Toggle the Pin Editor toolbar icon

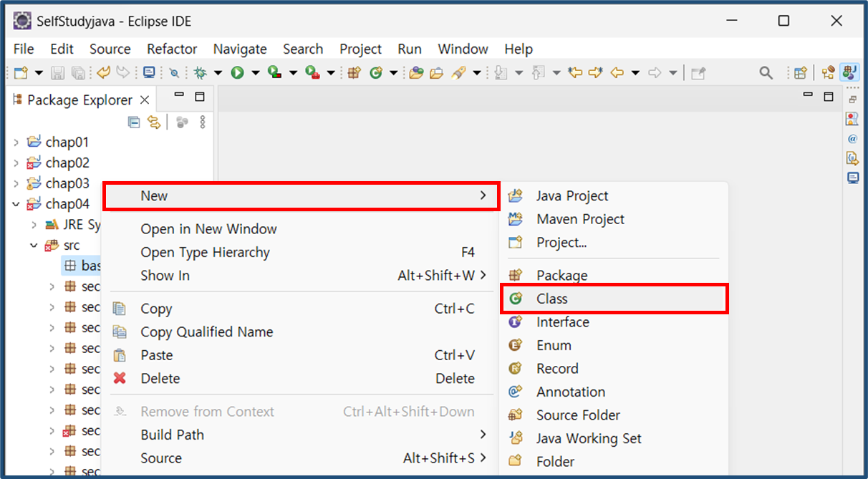pos(698,73)
